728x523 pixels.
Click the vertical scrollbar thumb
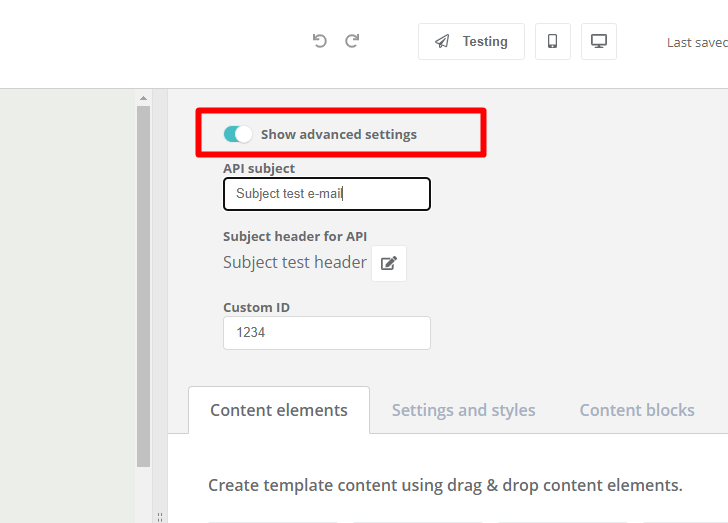click(143, 286)
